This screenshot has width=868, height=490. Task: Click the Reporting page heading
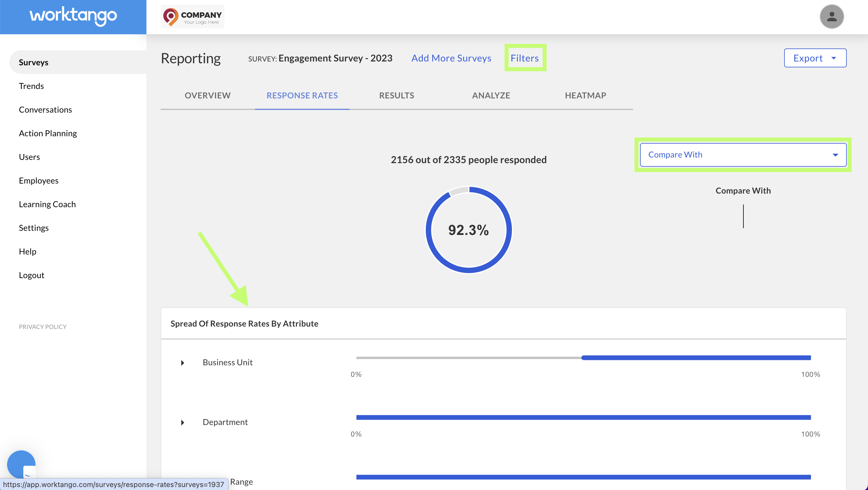tap(191, 58)
